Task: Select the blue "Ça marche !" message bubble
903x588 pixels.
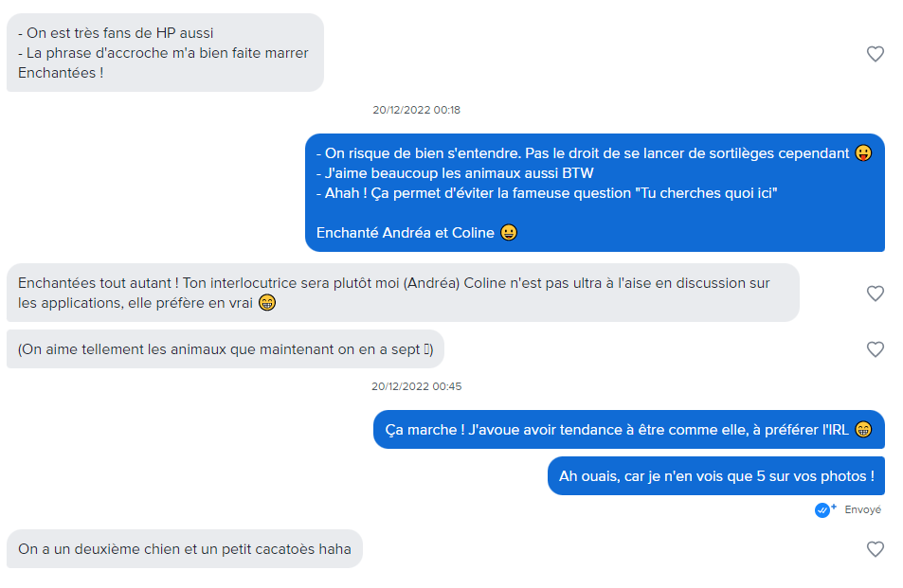Action: pos(629,430)
